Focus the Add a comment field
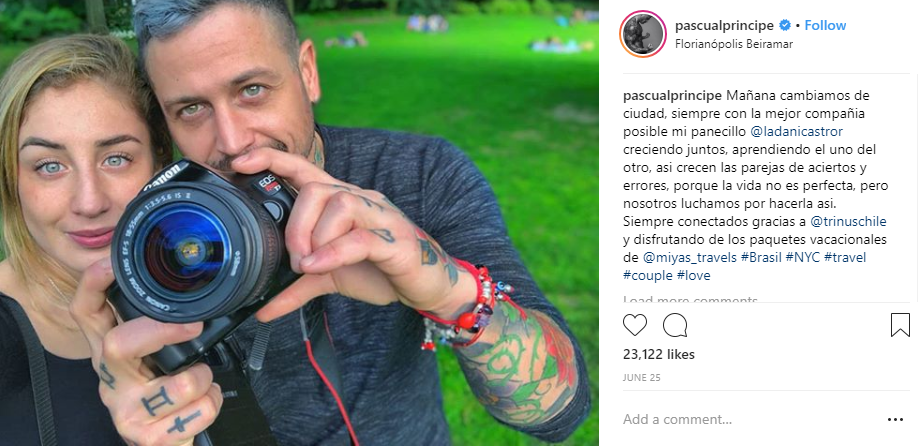The height and width of the screenshot is (446, 918). point(749,420)
